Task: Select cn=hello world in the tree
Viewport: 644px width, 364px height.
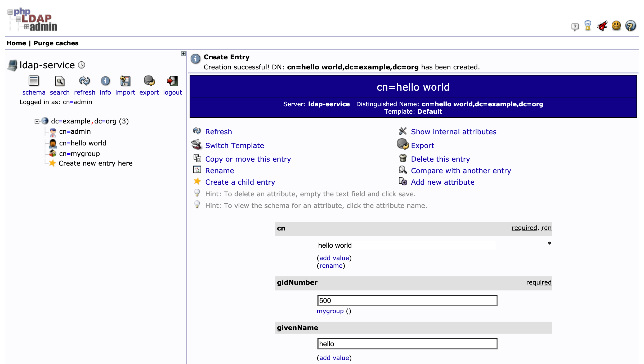Action: click(83, 143)
